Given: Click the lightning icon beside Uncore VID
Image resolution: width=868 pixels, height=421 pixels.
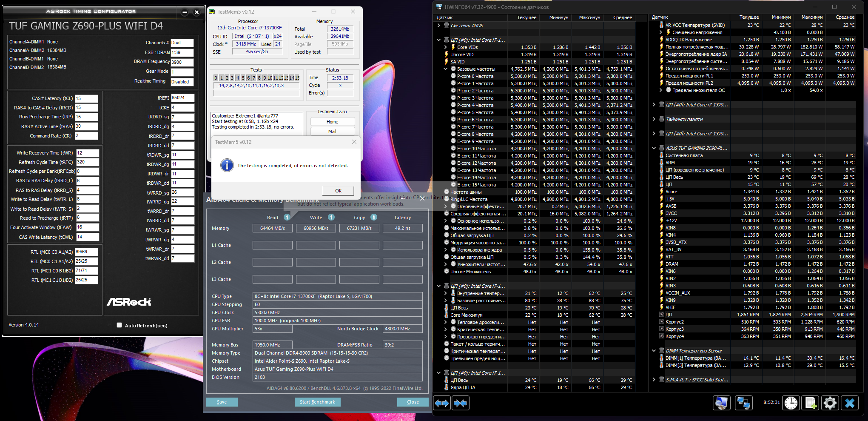Looking at the screenshot, I should tap(446, 54).
